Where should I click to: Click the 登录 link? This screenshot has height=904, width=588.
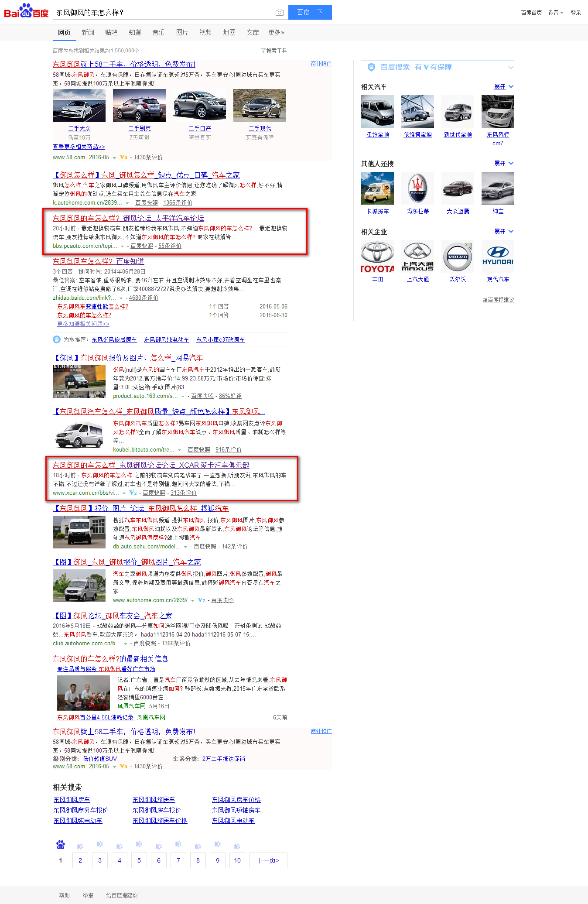tap(576, 13)
